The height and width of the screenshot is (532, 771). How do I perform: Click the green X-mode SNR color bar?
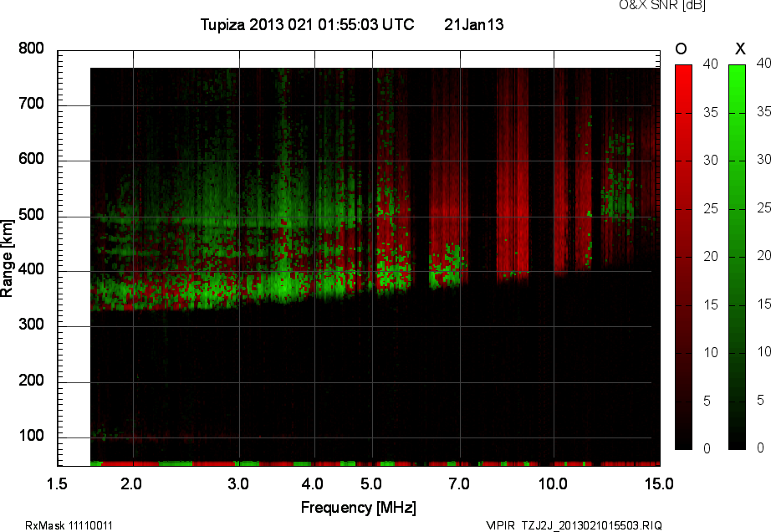[737, 257]
